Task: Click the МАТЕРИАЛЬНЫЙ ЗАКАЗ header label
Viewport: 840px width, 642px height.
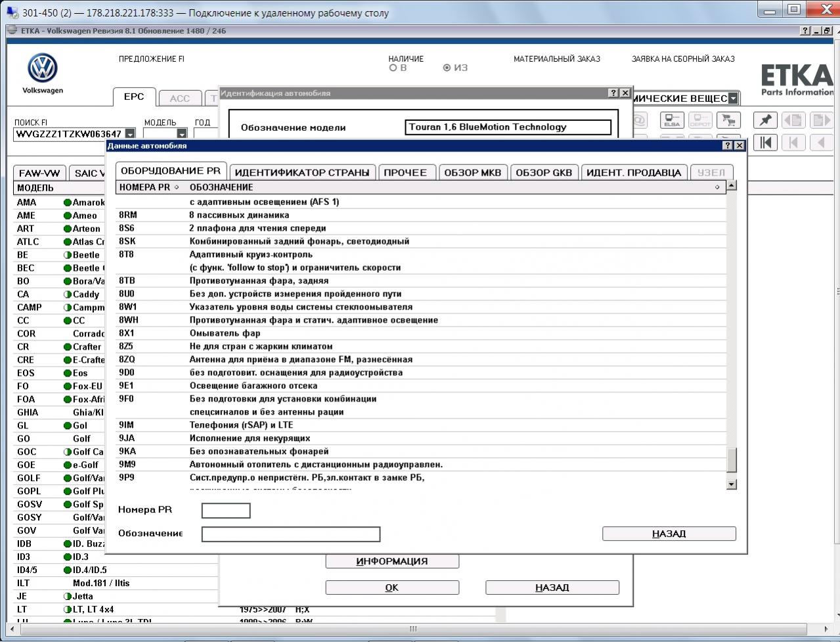Action: pyautogui.click(x=557, y=59)
